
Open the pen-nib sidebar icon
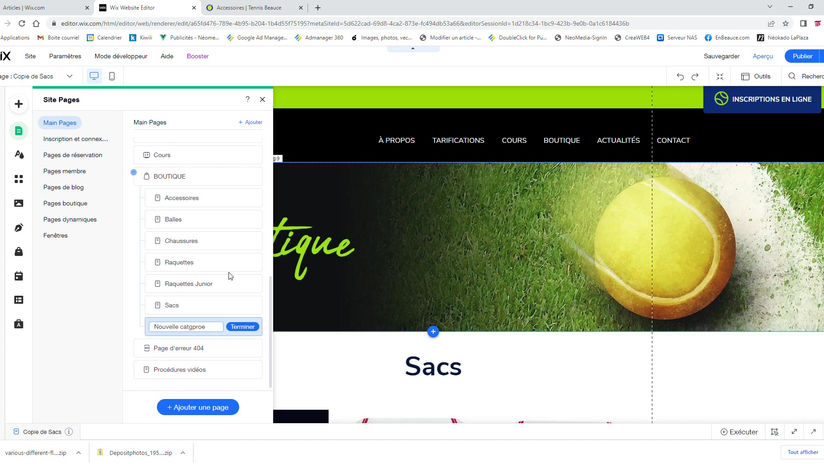[x=19, y=228]
